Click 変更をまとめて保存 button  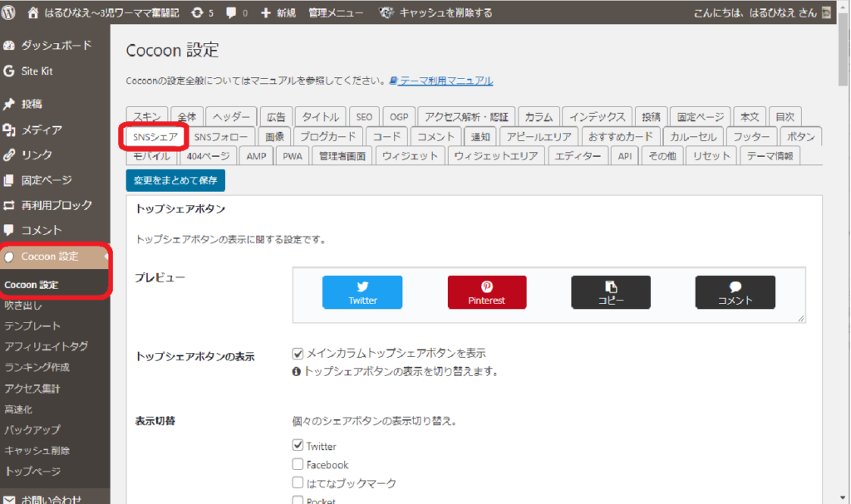[x=175, y=181]
